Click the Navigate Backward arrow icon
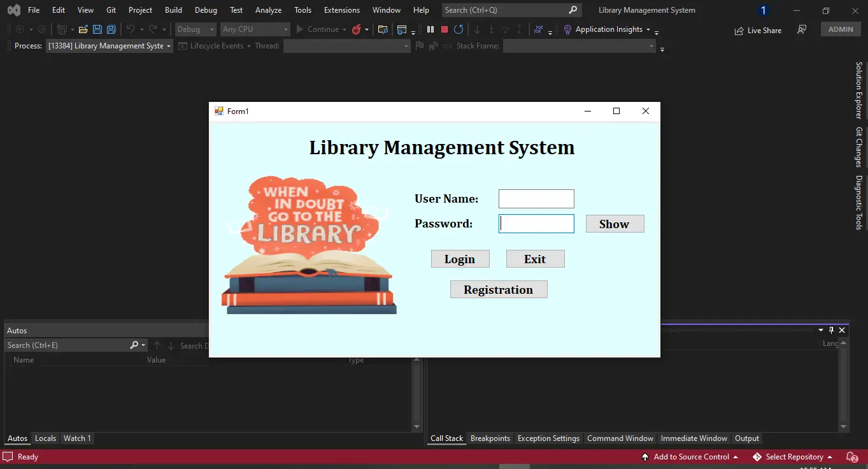 20,29
